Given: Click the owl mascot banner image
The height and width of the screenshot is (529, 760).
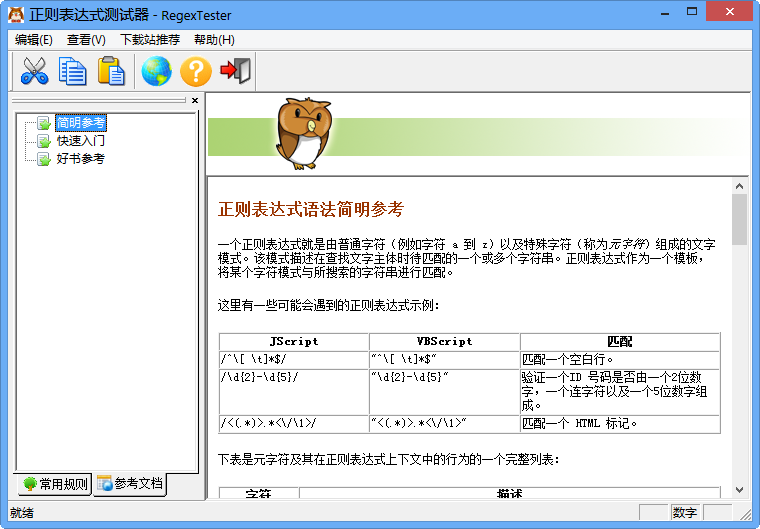Looking at the screenshot, I should (x=304, y=133).
